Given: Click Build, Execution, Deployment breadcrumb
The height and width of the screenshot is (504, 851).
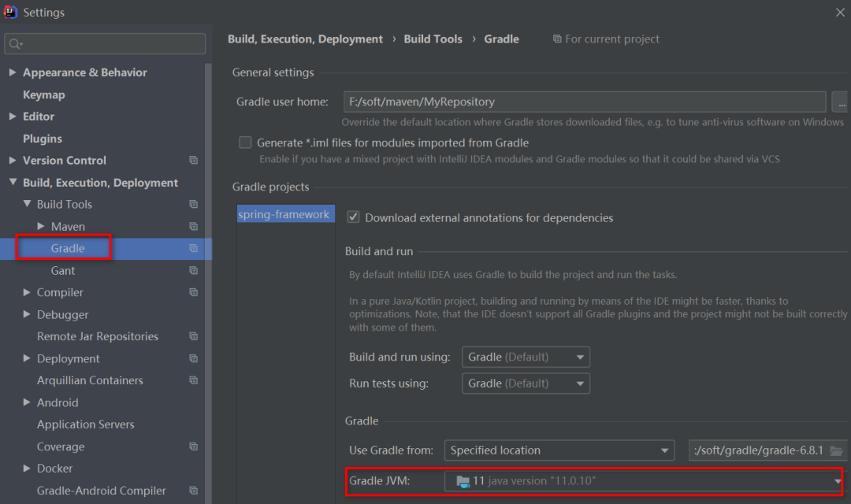Looking at the screenshot, I should coord(305,39).
